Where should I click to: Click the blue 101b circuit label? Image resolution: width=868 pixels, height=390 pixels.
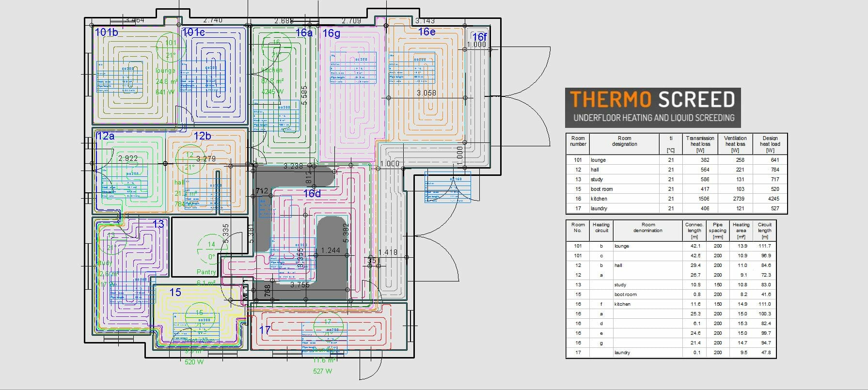[x=106, y=32]
